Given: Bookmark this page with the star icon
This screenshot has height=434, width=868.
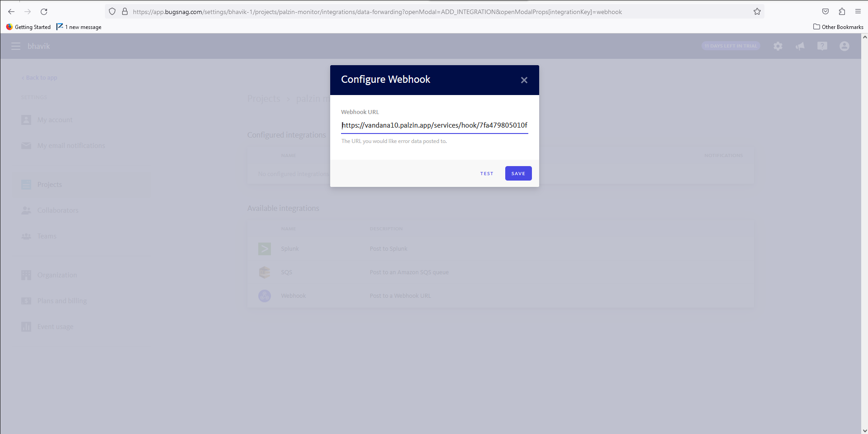Looking at the screenshot, I should pos(757,12).
